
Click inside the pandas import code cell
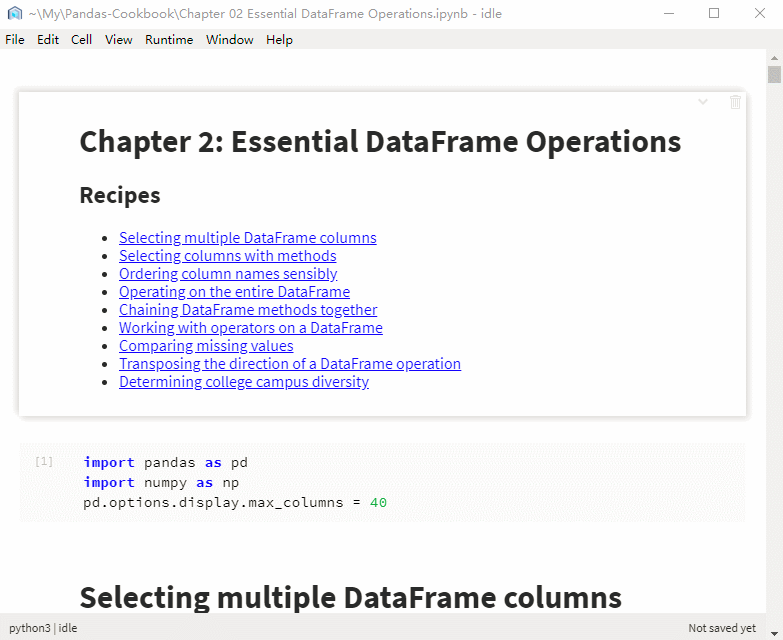click(400, 482)
